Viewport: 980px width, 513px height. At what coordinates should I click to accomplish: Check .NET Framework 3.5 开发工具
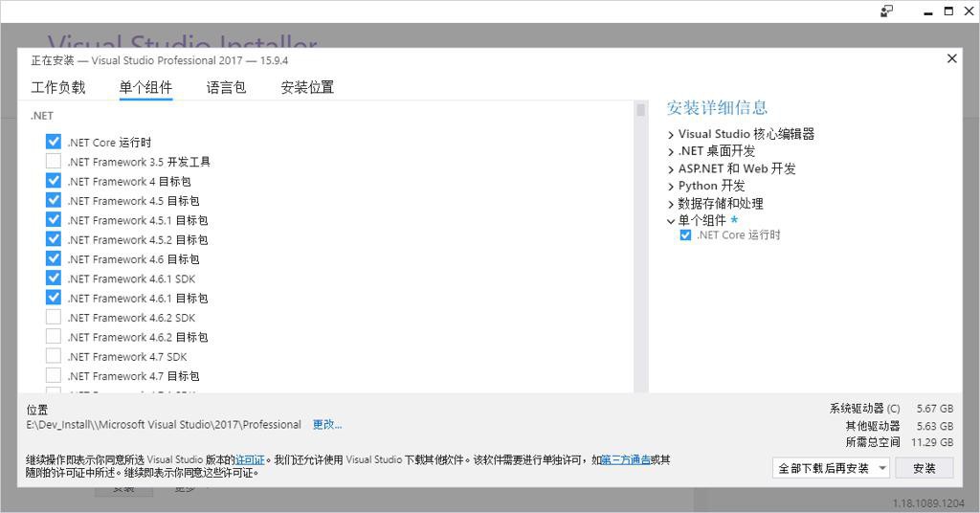pos(54,161)
